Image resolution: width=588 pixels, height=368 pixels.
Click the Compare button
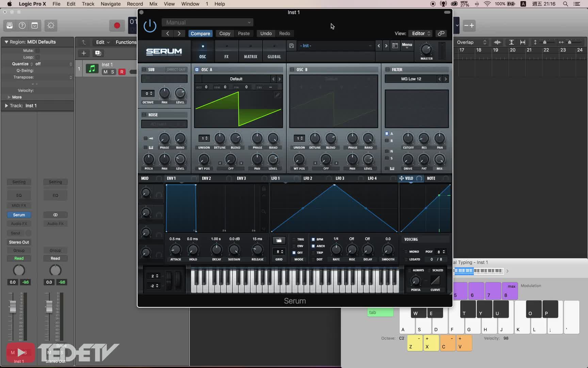tap(200, 33)
